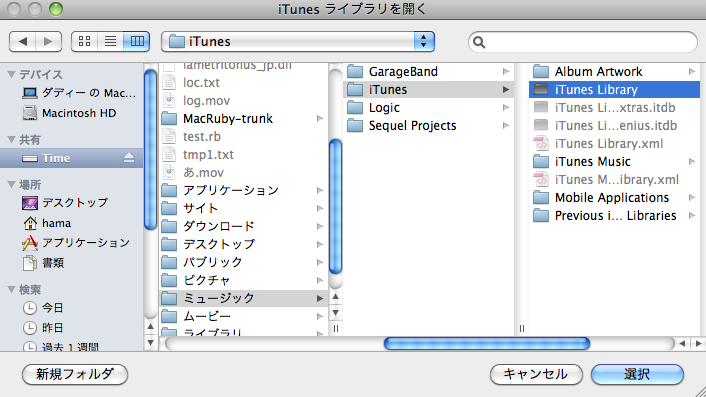Open the Mobile Applications folder
The image size is (706, 397).
tap(614, 198)
